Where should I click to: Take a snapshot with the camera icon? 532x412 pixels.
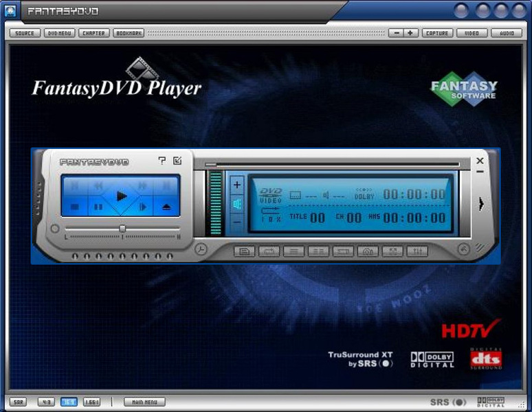pos(368,251)
